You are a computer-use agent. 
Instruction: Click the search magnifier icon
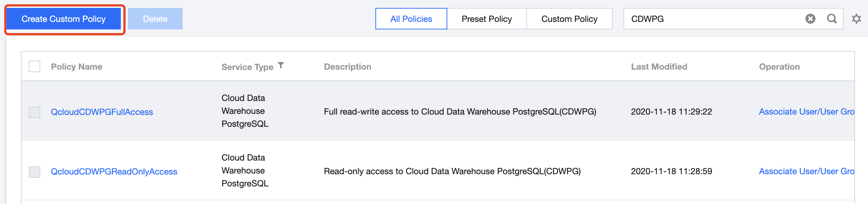click(x=832, y=19)
